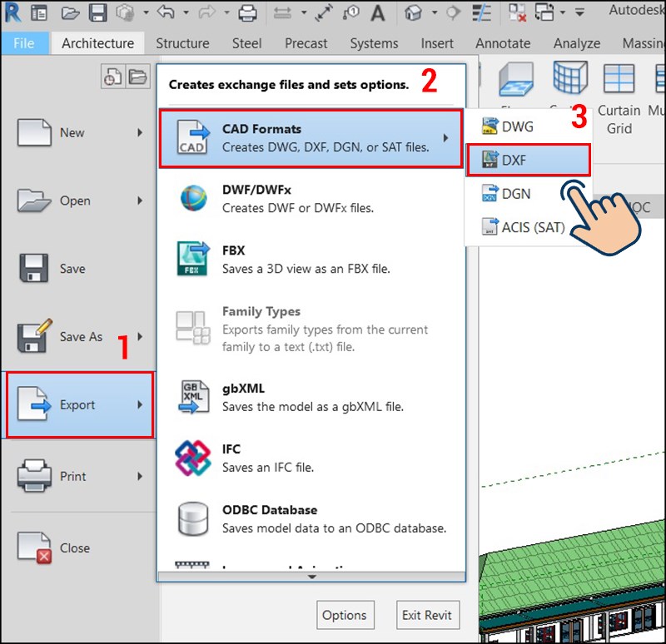This screenshot has width=666, height=644.
Task: Click the Open Documents folder icon
Action: tap(137, 77)
